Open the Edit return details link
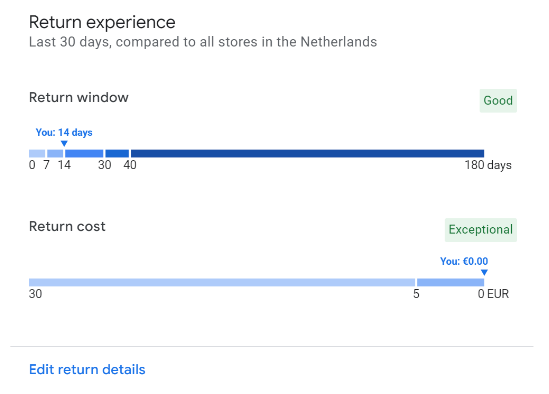This screenshot has width=549, height=394. click(87, 369)
